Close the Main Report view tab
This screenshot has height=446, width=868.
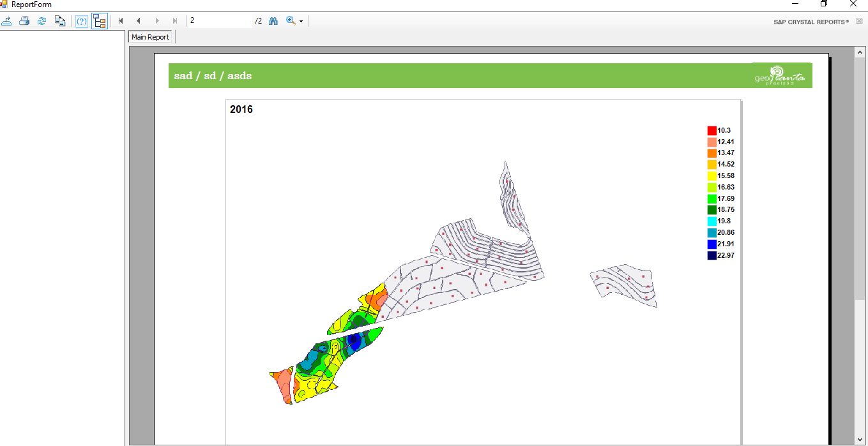[859, 21]
